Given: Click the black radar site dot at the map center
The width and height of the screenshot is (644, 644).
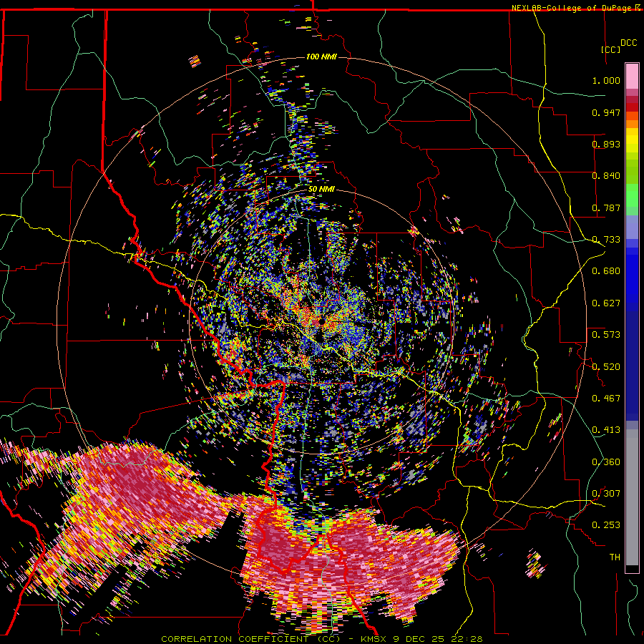Looking at the screenshot, I should (321, 322).
